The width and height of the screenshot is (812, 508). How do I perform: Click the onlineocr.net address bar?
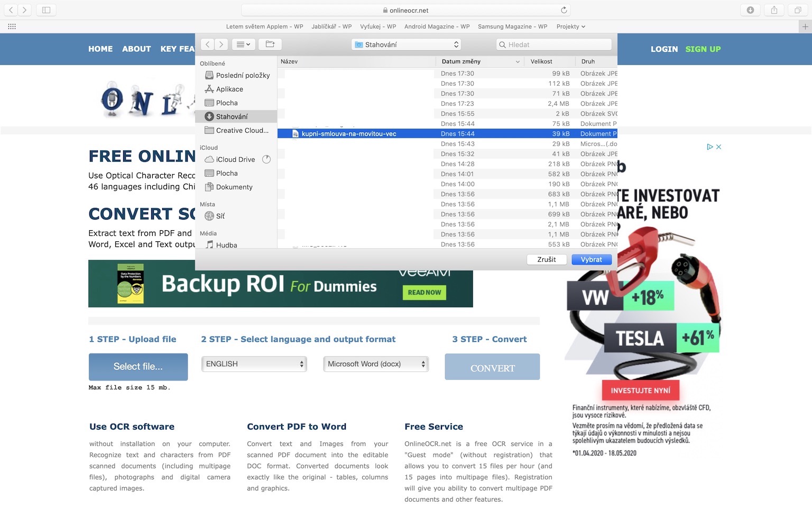tap(405, 10)
